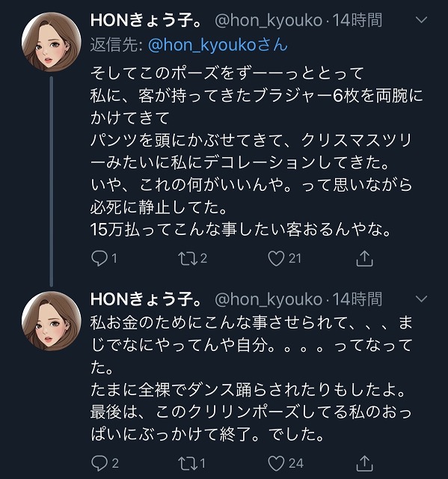Open the first tweet's 14時間 timestamp
The width and height of the screenshot is (448, 479).
pyautogui.click(x=357, y=20)
